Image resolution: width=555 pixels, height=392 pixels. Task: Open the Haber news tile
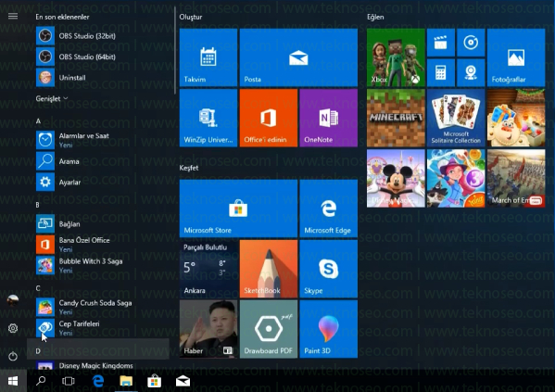click(208, 329)
